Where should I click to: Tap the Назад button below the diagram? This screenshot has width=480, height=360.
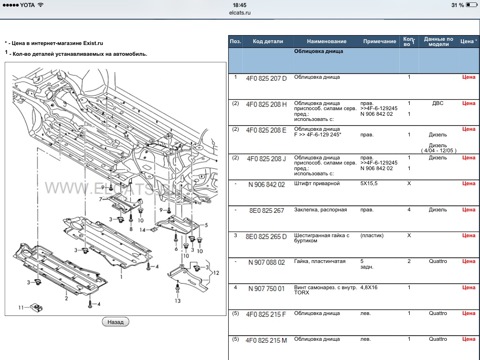point(115,322)
